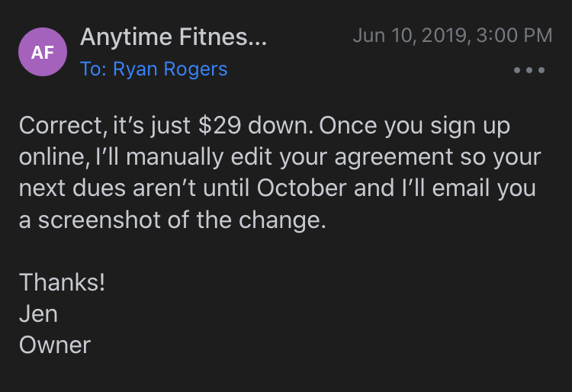The image size is (572, 392).
Task: Tap the "Thanks!" closing line
Action: point(63,282)
